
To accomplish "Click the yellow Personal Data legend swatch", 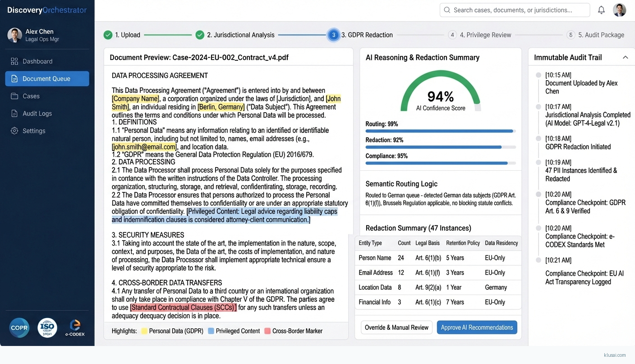I will (144, 331).
